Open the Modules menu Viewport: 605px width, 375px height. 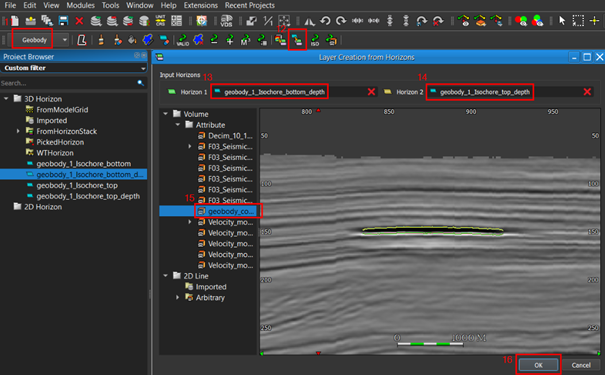tap(80, 5)
